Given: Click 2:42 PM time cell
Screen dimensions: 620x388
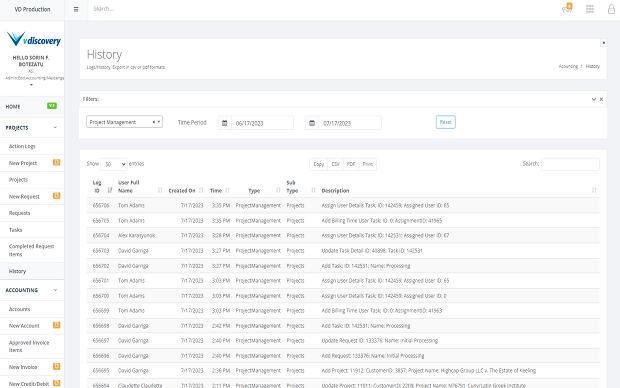Looking at the screenshot, I should click(x=221, y=326).
